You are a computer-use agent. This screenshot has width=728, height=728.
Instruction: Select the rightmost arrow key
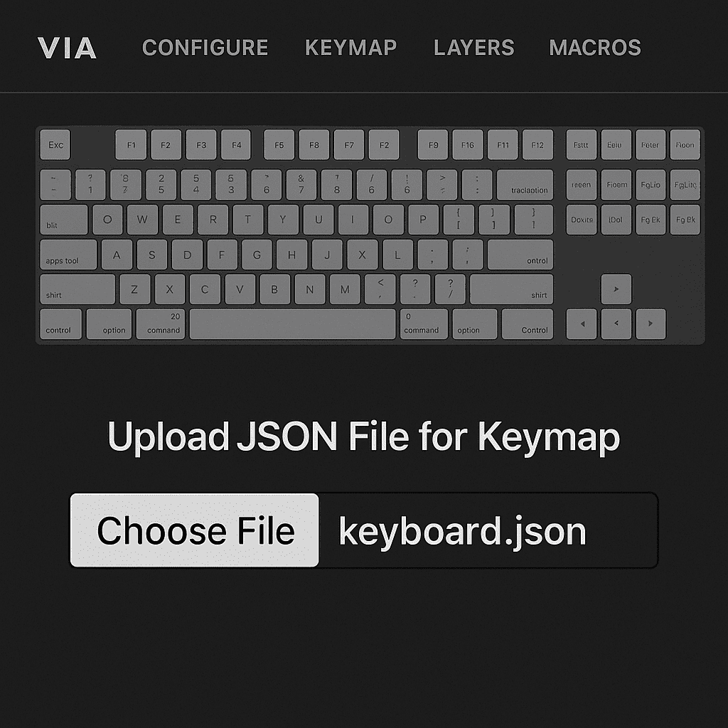(x=651, y=323)
